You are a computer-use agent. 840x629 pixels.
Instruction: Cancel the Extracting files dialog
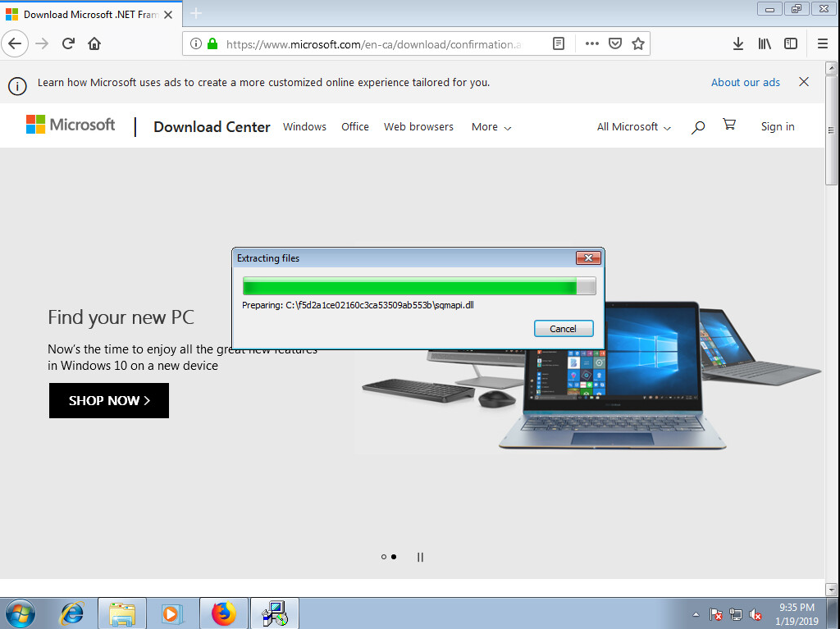coord(563,328)
